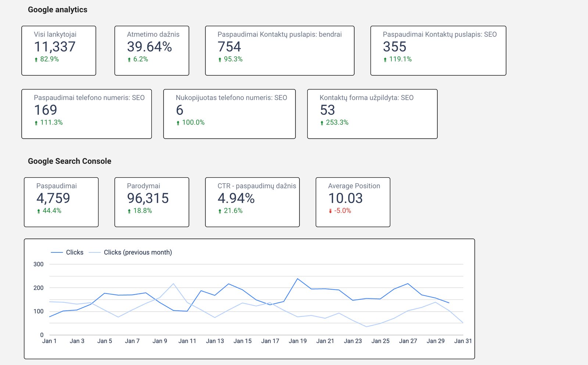Click the green up arrow beside 82.9%
The height and width of the screenshot is (365, 588).
click(x=36, y=60)
